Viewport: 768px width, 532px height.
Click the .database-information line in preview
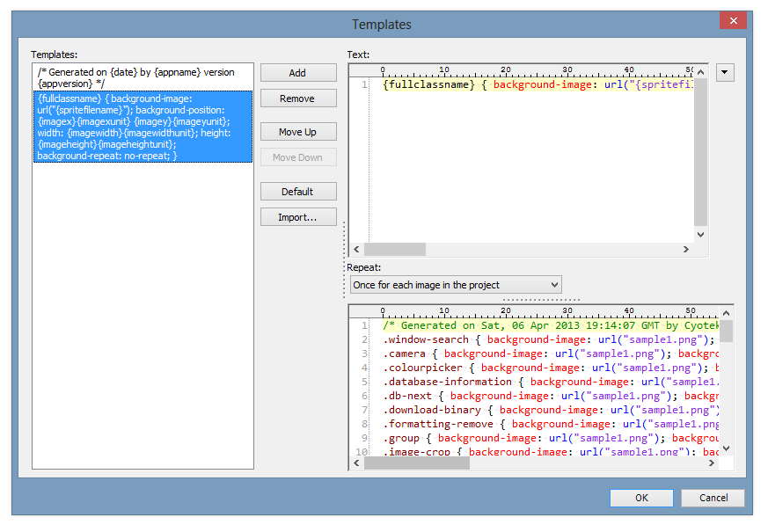(550, 382)
